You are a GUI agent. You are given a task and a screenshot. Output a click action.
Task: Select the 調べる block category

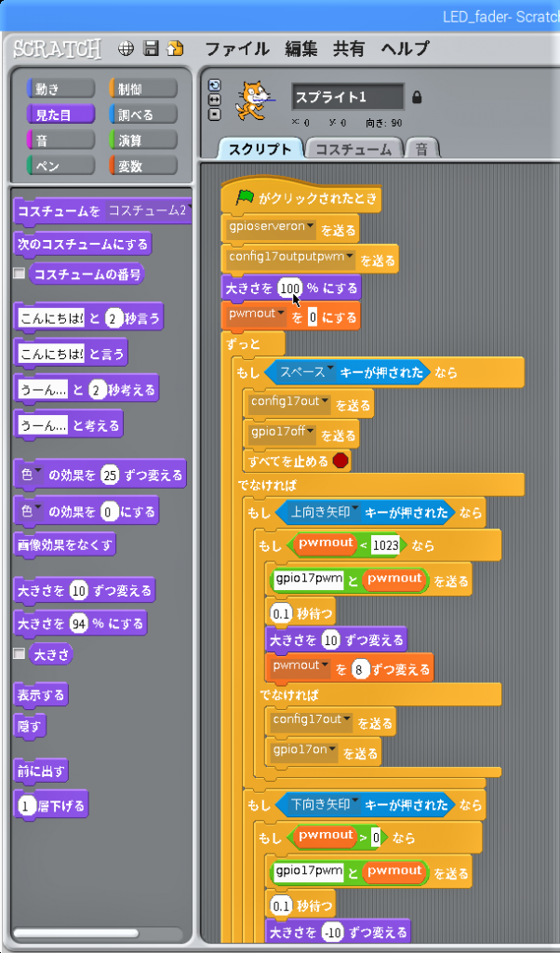pos(143,114)
